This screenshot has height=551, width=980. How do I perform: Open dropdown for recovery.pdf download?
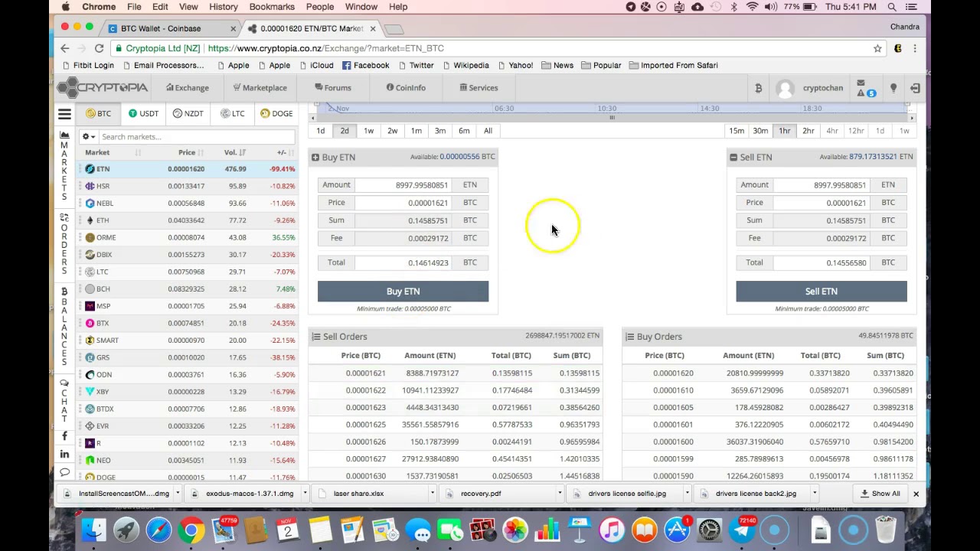[x=560, y=494]
